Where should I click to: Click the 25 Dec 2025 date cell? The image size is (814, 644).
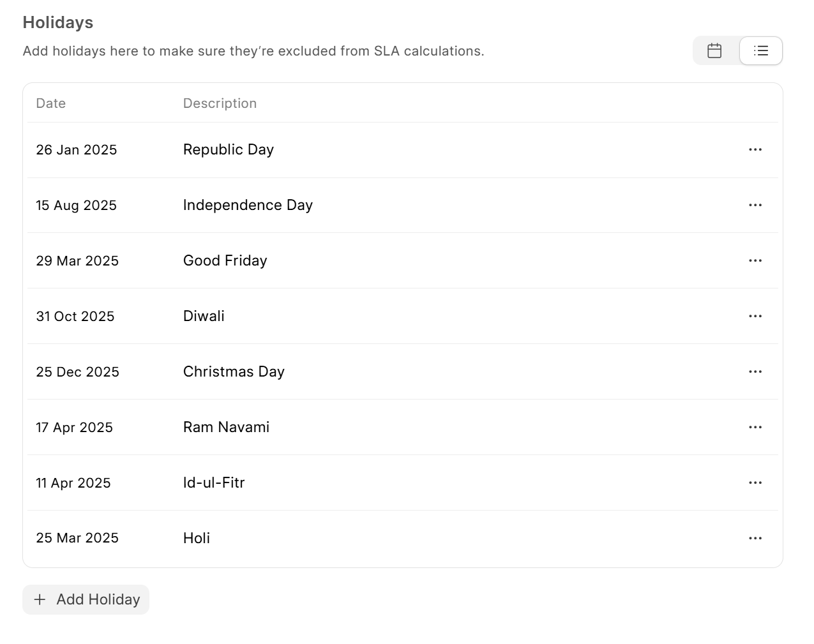77,371
